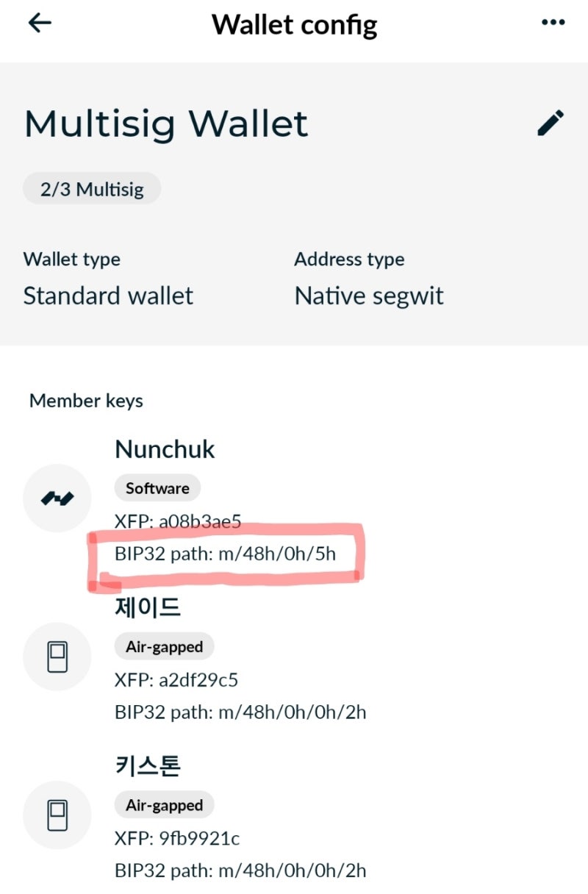Tap the back arrow on Wallet config
588x894 pixels.
pyautogui.click(x=38, y=22)
